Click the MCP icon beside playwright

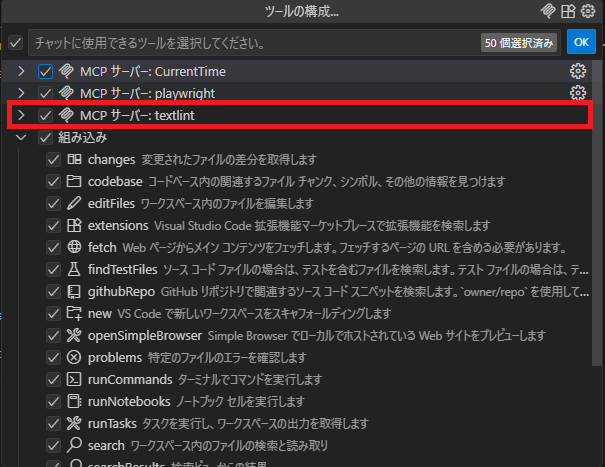pos(66,93)
